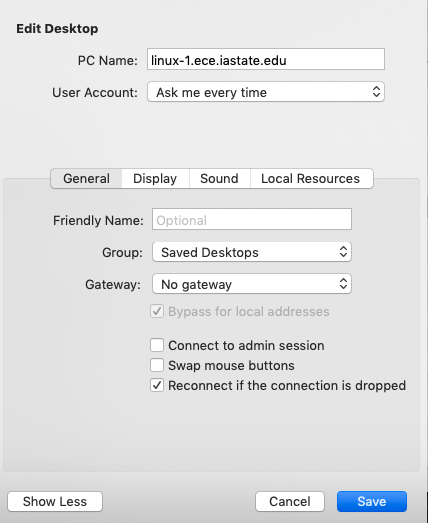Tick the Swap mouse buttons checkbox
Screen dimensions: 428x523
click(157, 365)
